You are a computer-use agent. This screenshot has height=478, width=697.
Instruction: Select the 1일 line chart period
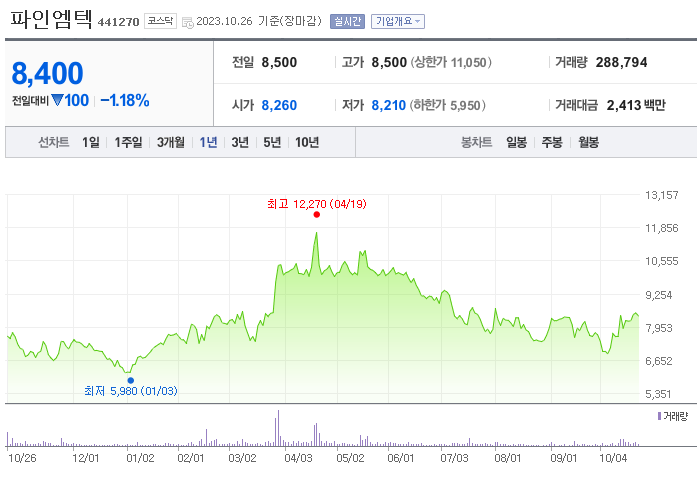(91, 142)
